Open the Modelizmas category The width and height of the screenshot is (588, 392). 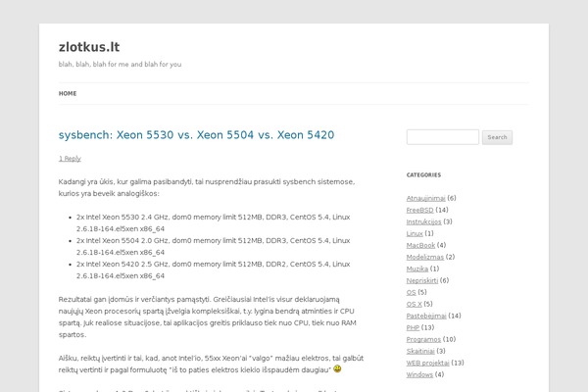(x=425, y=257)
